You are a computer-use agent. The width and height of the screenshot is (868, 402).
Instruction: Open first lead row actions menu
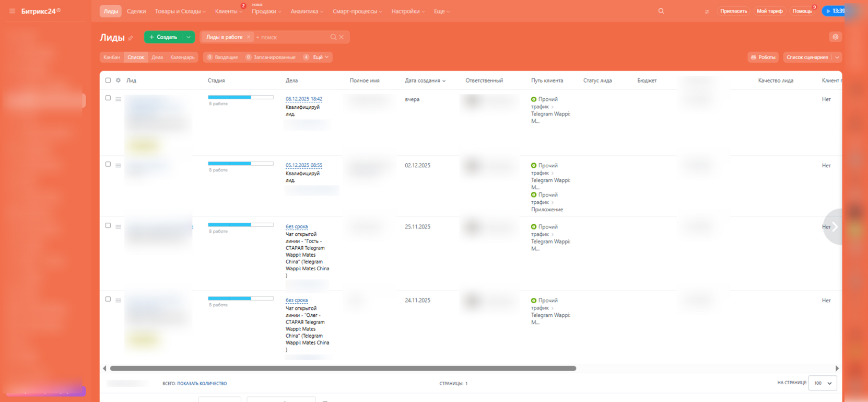point(119,99)
